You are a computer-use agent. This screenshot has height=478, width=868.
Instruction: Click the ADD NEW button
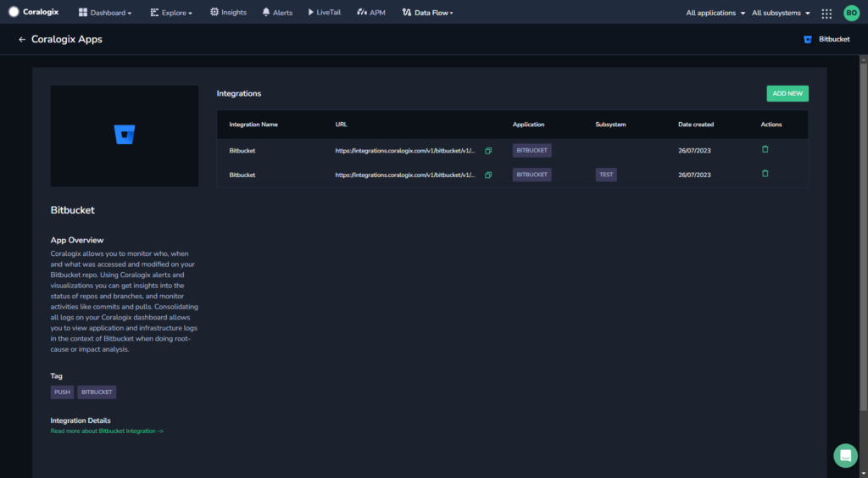[x=787, y=93]
